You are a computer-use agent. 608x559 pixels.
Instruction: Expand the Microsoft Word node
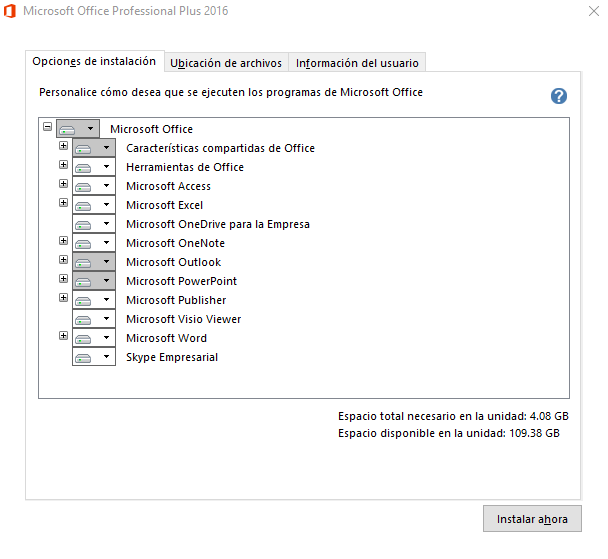click(63, 335)
